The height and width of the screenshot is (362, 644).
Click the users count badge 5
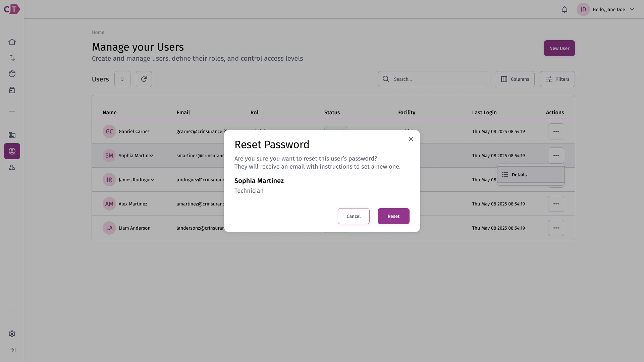122,79
